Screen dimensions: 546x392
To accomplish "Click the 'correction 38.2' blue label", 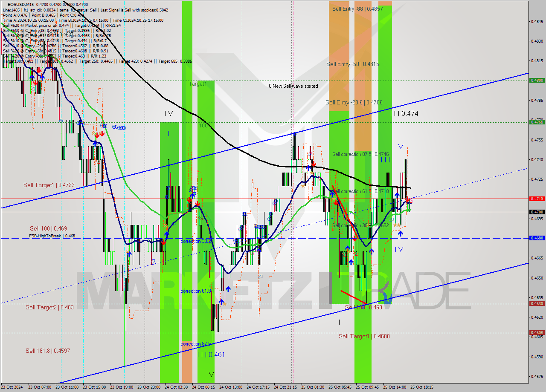I will click(196, 241).
